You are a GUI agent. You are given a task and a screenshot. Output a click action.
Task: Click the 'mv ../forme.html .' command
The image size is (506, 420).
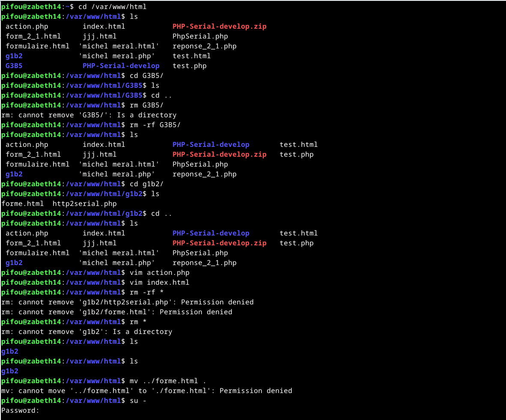point(168,381)
